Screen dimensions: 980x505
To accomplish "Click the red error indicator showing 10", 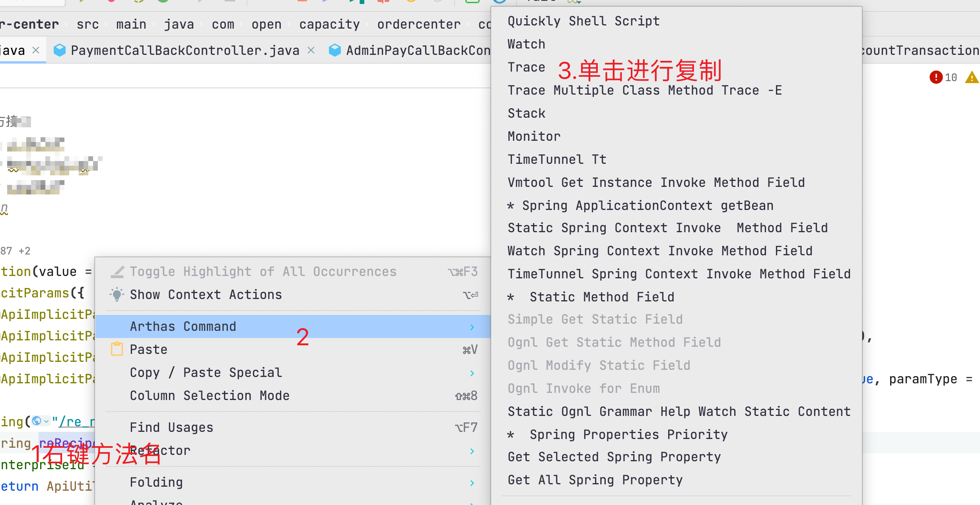I will pos(943,77).
